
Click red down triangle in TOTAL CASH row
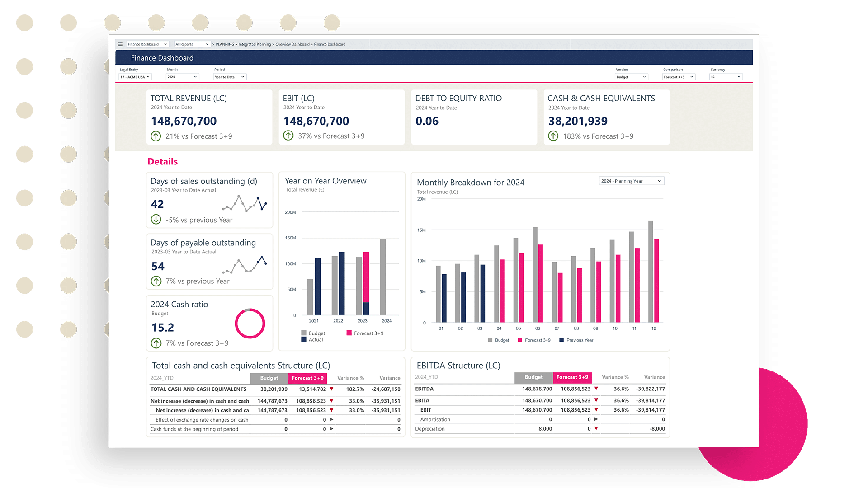click(331, 389)
